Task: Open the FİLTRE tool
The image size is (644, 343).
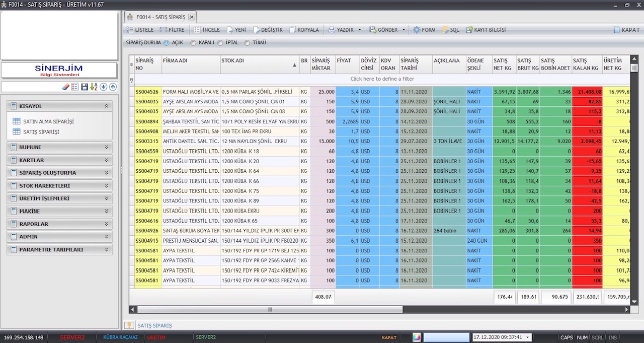Action: click(172, 30)
